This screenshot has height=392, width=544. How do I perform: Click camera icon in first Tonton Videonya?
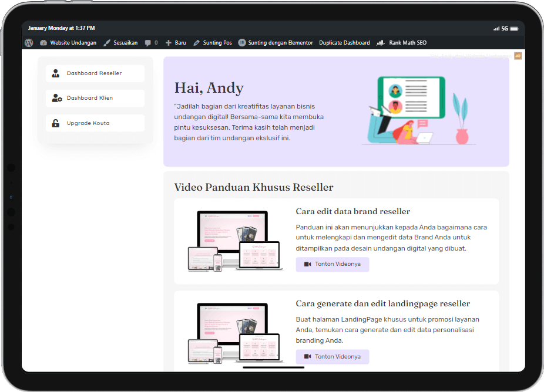click(307, 264)
